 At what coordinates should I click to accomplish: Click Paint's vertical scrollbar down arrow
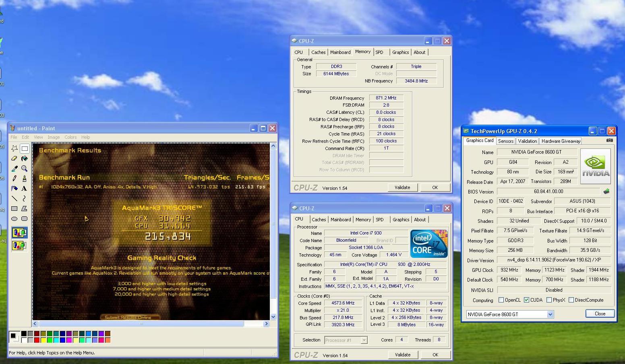tap(273, 317)
